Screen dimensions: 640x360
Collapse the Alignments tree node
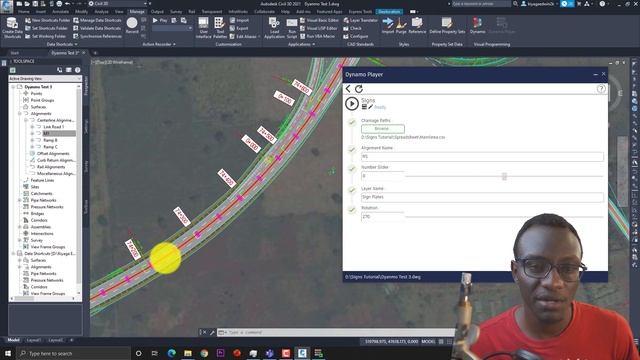20,113
